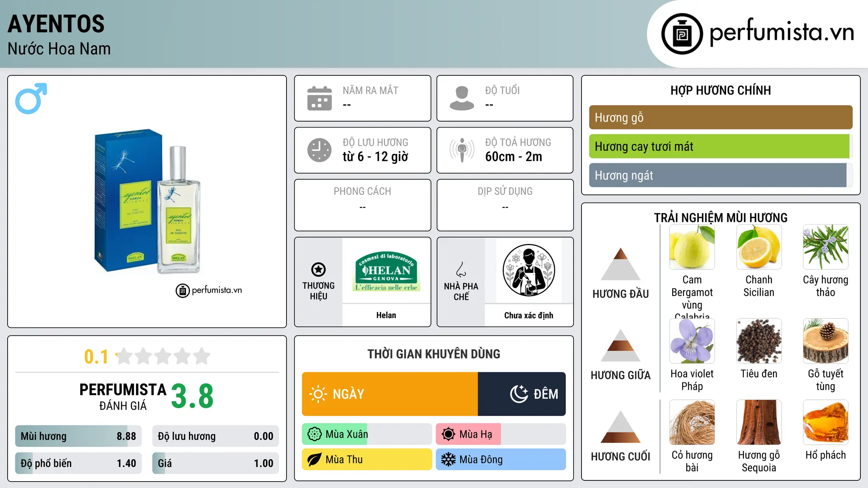This screenshot has height=488, width=868.
Task: Open the Helan brand logo
Action: [x=386, y=270]
